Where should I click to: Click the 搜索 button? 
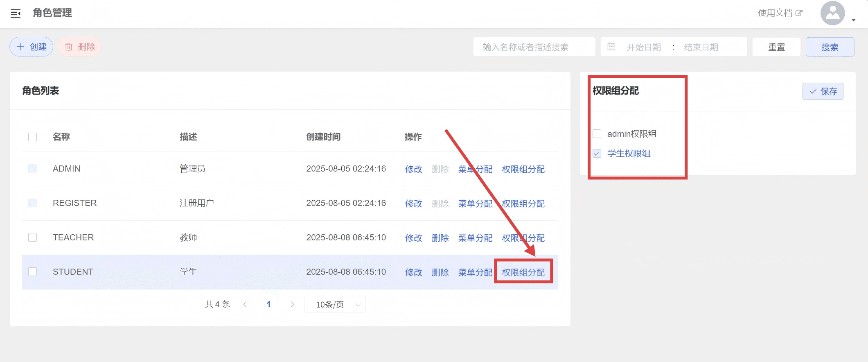tap(830, 47)
